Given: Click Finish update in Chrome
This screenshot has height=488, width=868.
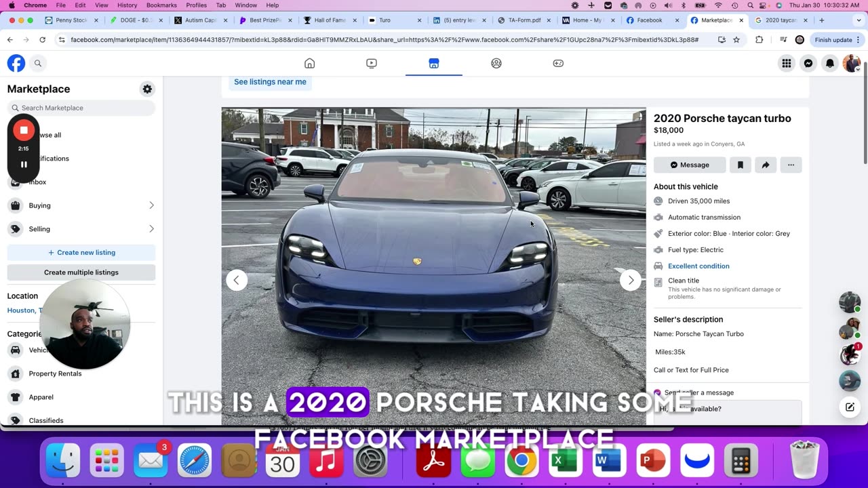Looking at the screenshot, I should click(x=833, y=40).
